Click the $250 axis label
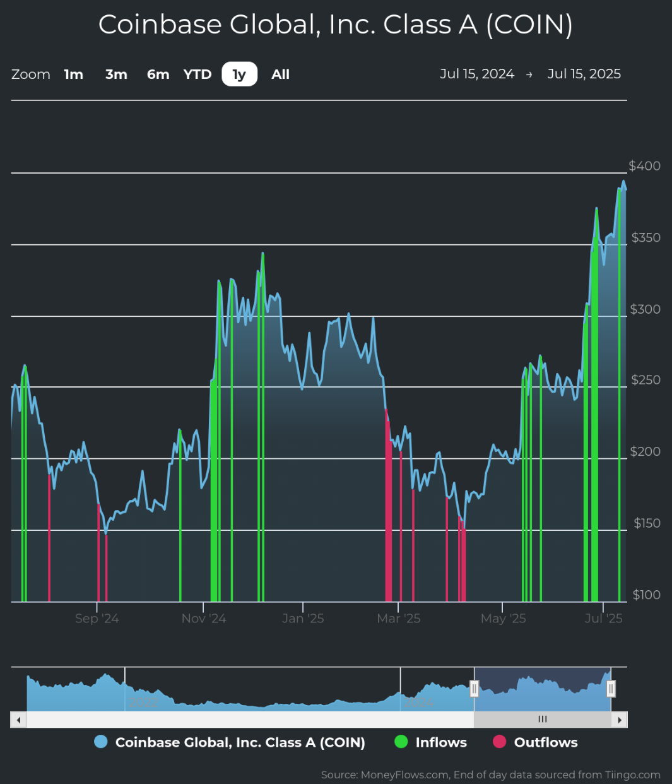The height and width of the screenshot is (784, 672). pos(645,380)
